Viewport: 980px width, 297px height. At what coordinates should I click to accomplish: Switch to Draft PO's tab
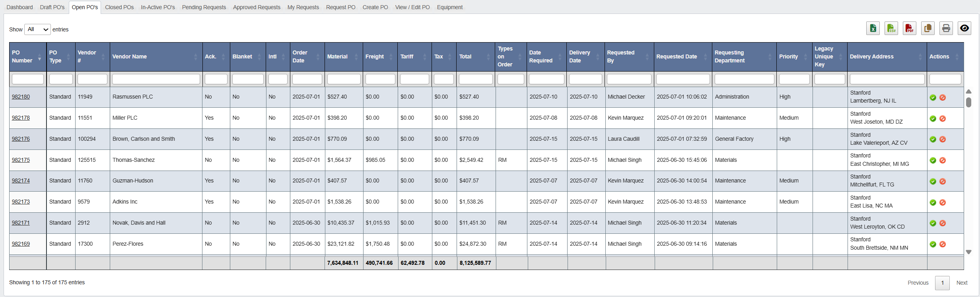coord(52,7)
